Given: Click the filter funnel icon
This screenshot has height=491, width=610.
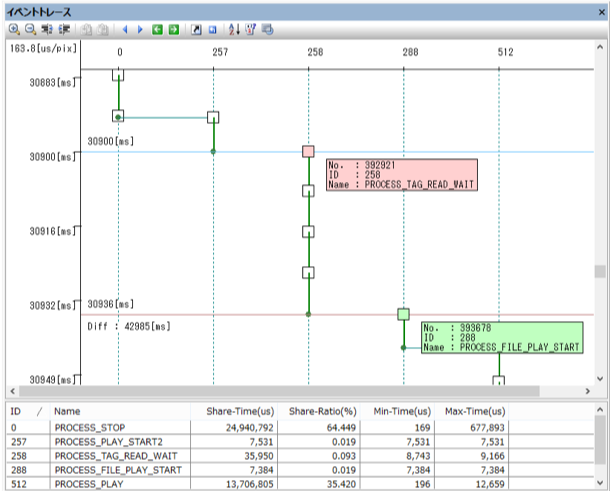Looking at the screenshot, I should 251,29.
